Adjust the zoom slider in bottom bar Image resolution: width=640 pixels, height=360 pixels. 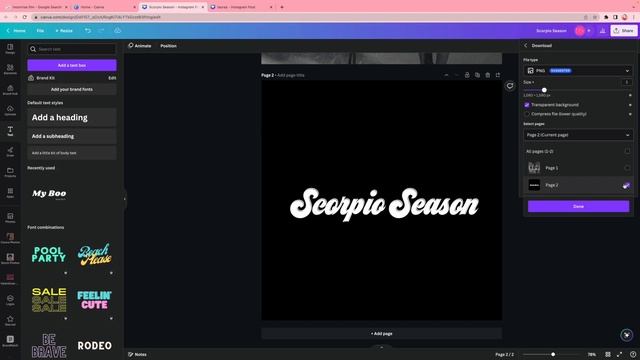(x=553, y=354)
